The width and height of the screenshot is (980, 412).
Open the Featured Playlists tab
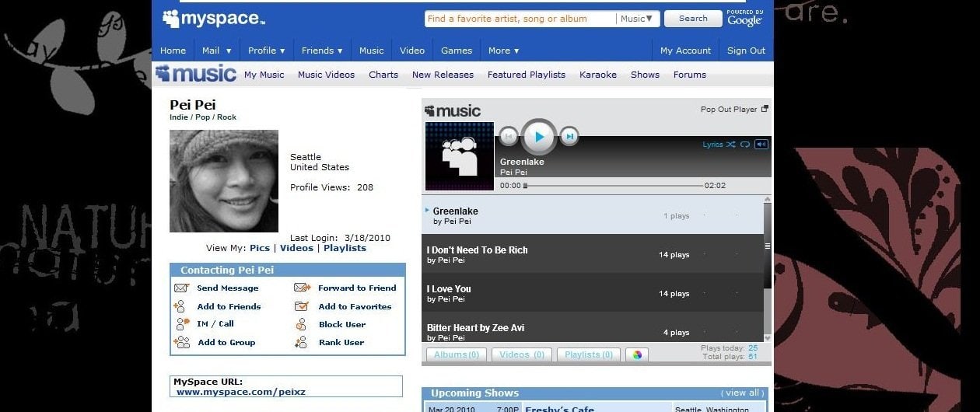[527, 75]
